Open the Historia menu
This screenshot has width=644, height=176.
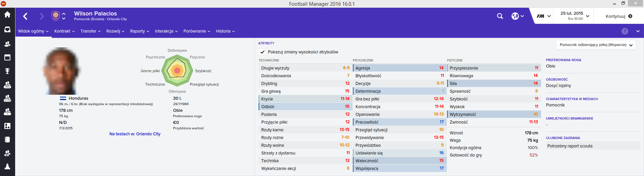pyautogui.click(x=225, y=31)
